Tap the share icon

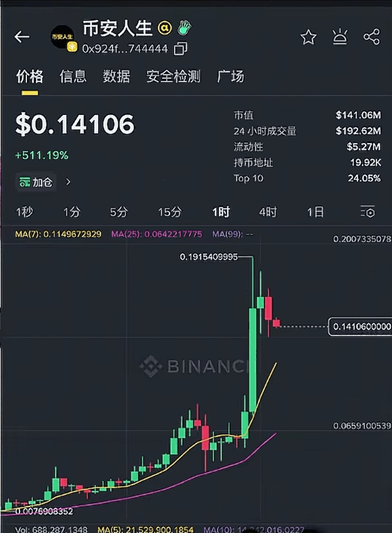(371, 37)
